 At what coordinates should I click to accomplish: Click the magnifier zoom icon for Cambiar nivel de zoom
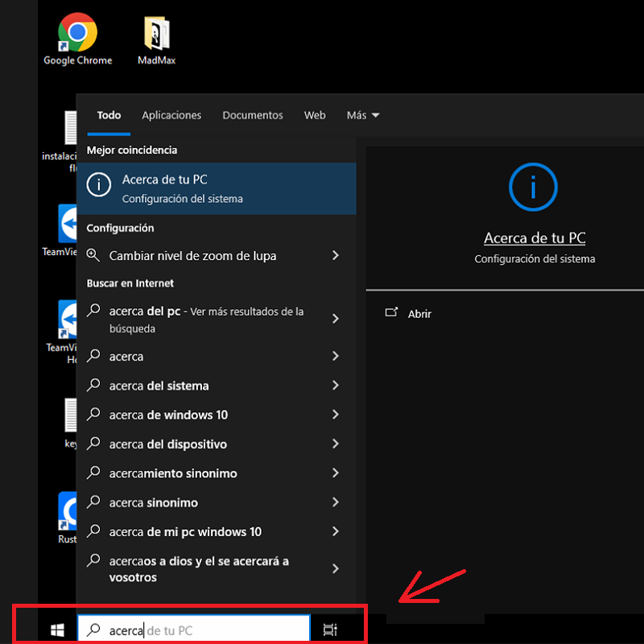(93, 255)
